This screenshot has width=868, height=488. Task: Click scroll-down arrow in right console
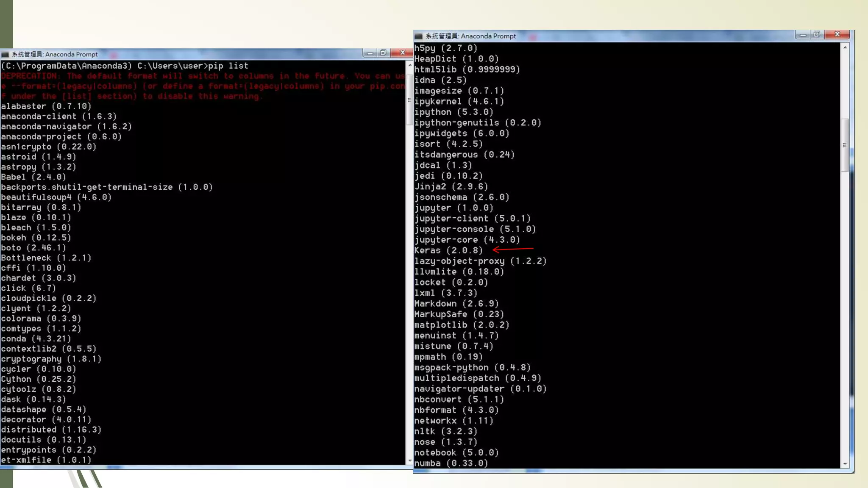(845, 464)
